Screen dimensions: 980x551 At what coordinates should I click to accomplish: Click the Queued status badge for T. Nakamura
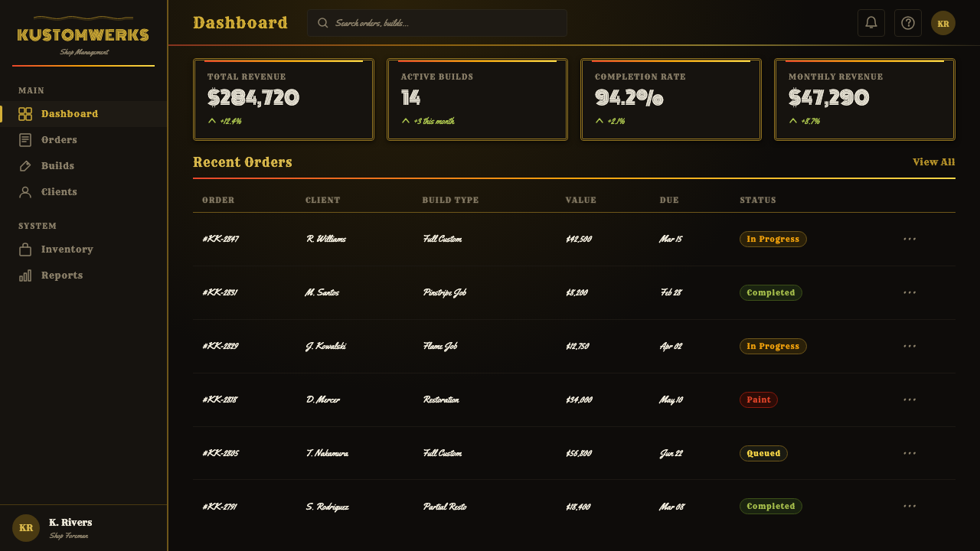[x=763, y=453]
